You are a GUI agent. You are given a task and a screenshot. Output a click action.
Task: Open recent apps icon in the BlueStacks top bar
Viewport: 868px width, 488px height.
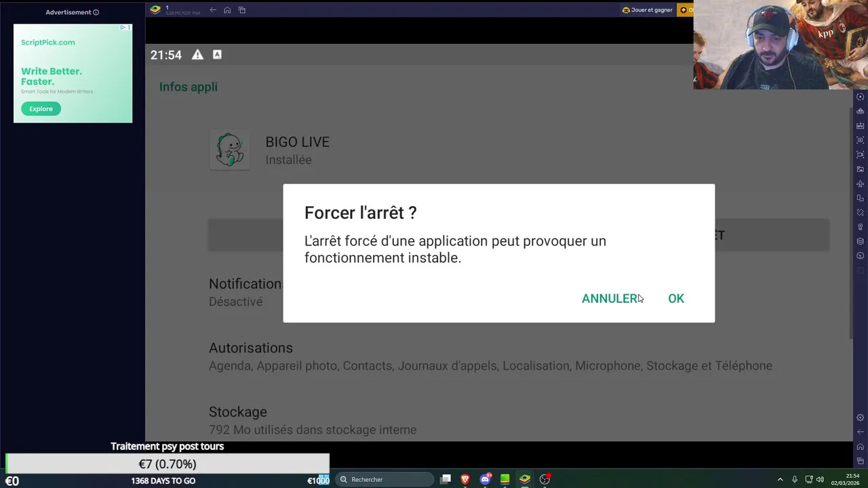[x=242, y=9]
